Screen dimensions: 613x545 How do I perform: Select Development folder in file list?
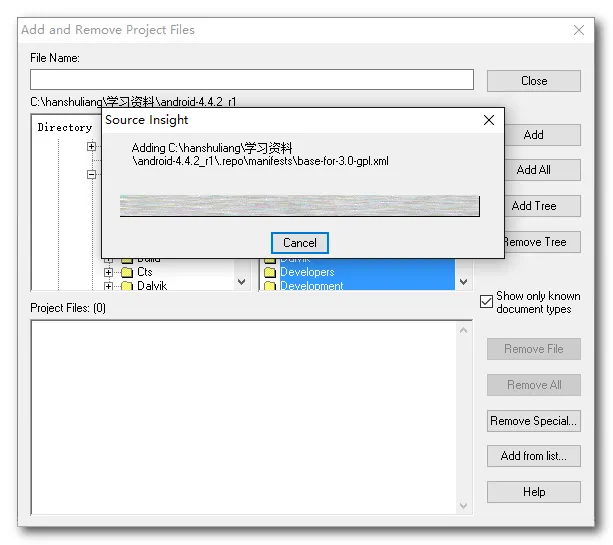(x=312, y=286)
